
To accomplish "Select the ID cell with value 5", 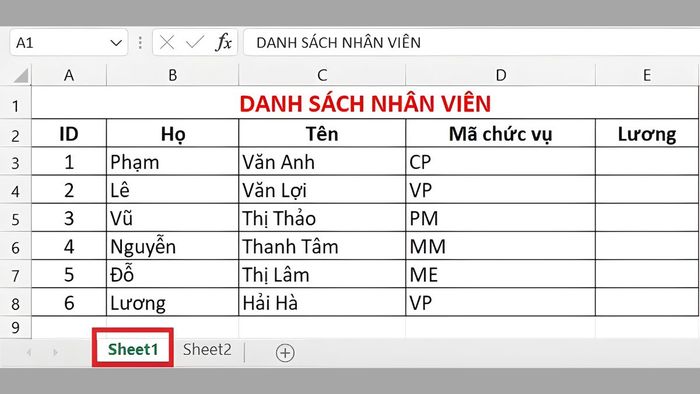I will click(69, 274).
